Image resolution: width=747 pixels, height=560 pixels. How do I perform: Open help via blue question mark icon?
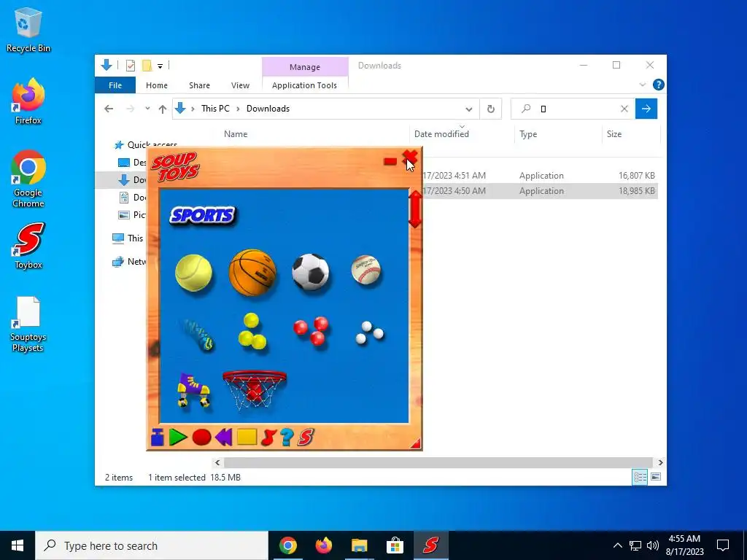click(287, 437)
